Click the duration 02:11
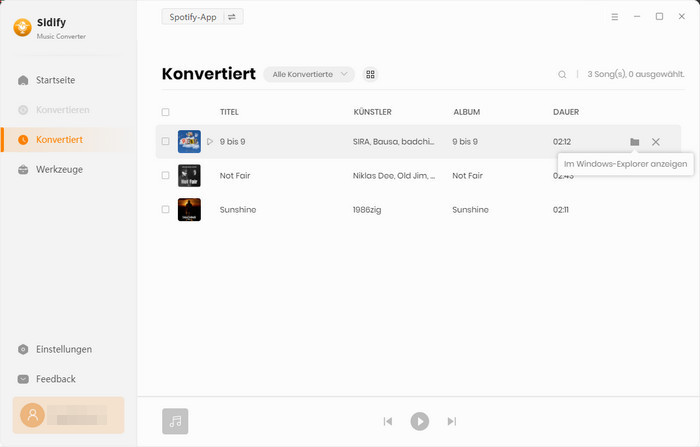Screen dimensions: 700x447 coord(561,209)
